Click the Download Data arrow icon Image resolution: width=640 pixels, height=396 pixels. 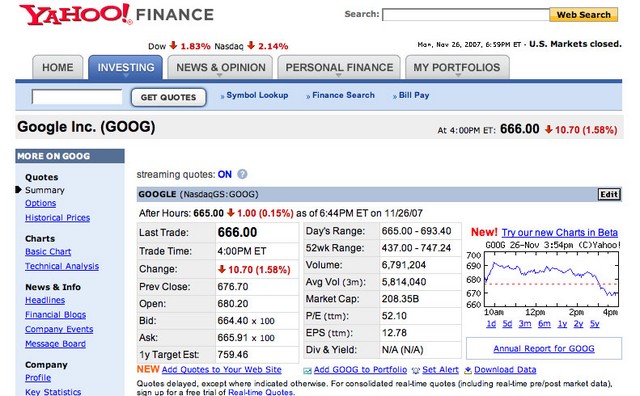tap(468, 370)
